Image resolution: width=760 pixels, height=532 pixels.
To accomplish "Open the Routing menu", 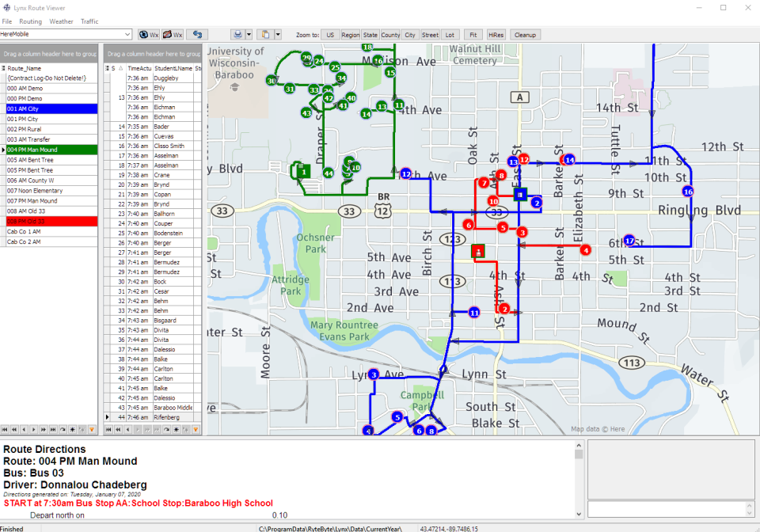I will (30, 21).
